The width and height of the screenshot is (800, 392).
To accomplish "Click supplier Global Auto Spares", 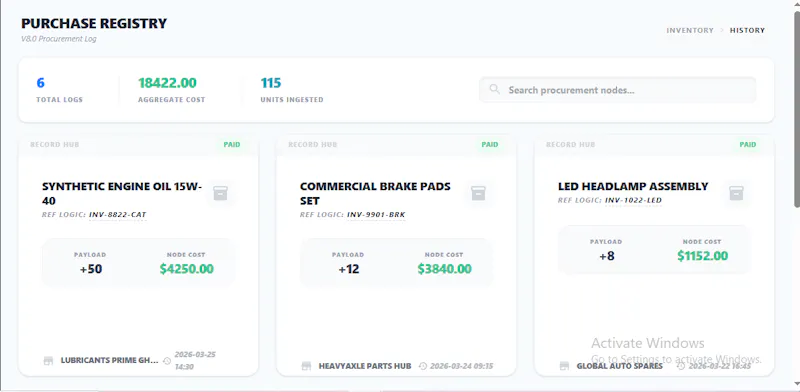I will (x=619, y=366).
